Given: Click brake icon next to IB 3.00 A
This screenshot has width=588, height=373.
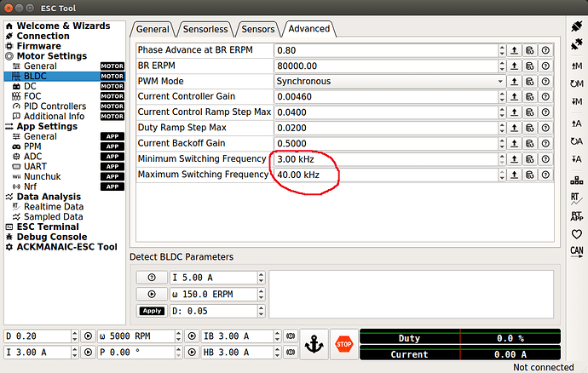Looking at the screenshot, I should coord(291,336).
